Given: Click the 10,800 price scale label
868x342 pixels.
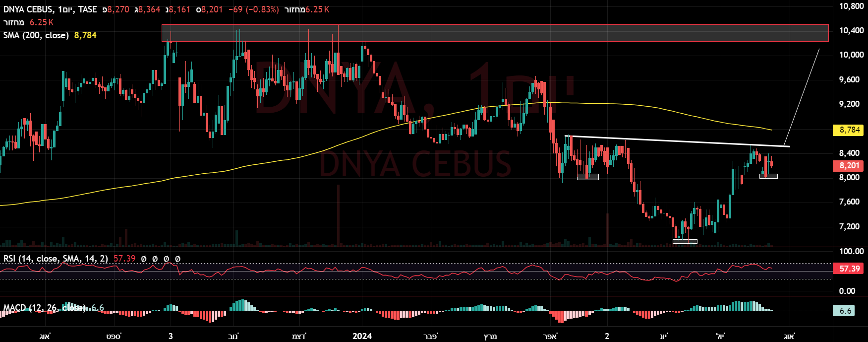Looking at the screenshot, I should pos(851,6).
